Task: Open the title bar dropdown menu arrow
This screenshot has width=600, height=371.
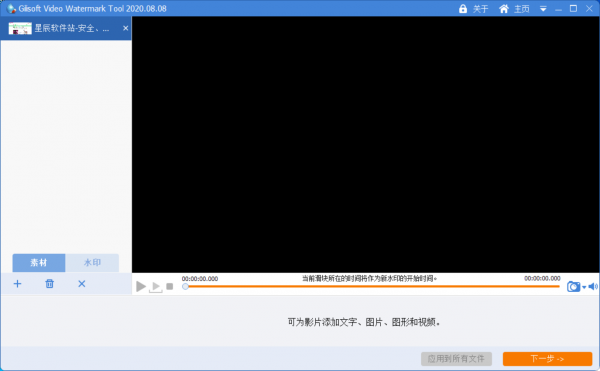Action: click(x=543, y=9)
